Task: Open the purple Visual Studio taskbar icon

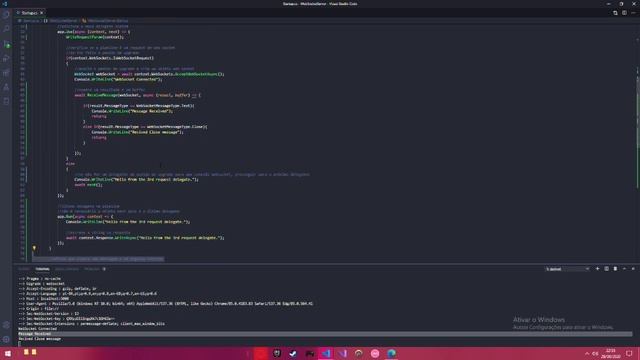Action: click(342, 353)
